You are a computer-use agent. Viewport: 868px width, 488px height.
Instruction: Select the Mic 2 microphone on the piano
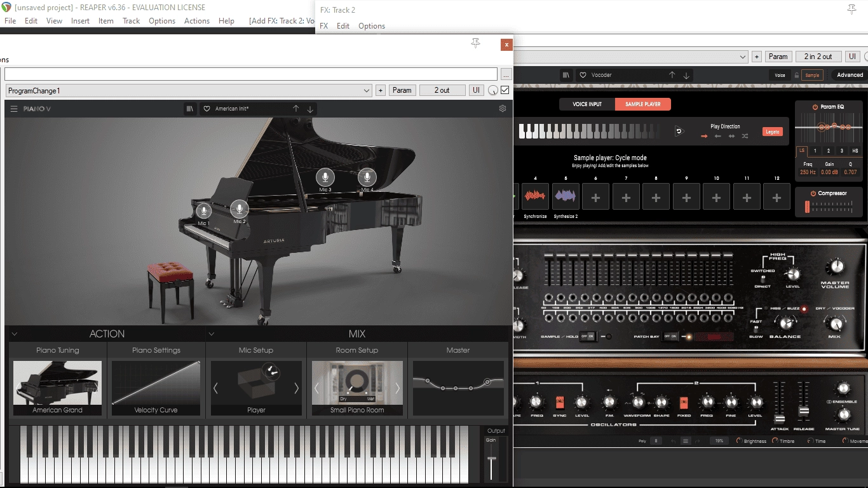point(240,209)
